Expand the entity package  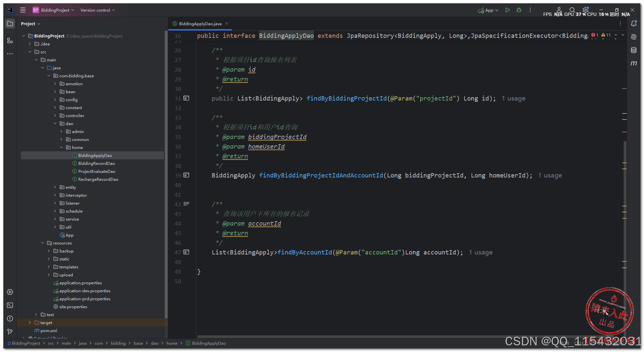point(55,187)
